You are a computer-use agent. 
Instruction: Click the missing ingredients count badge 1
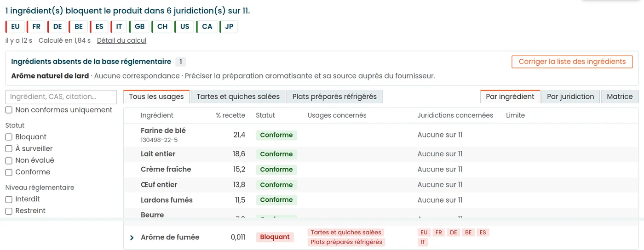point(181,62)
